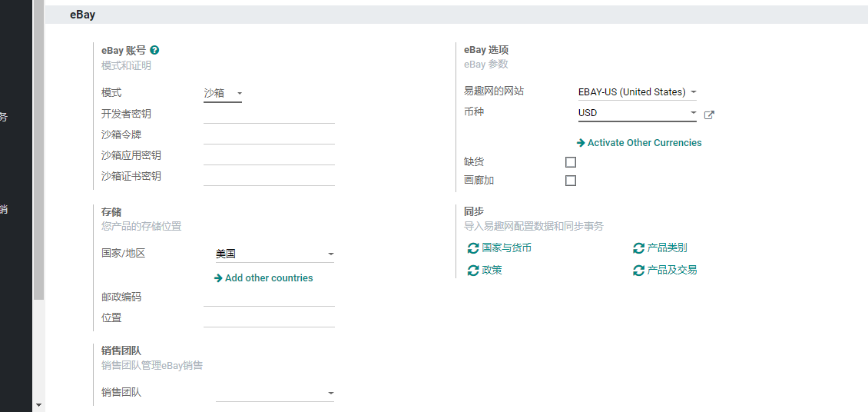Expand the 销售团队 dropdown

275,394
